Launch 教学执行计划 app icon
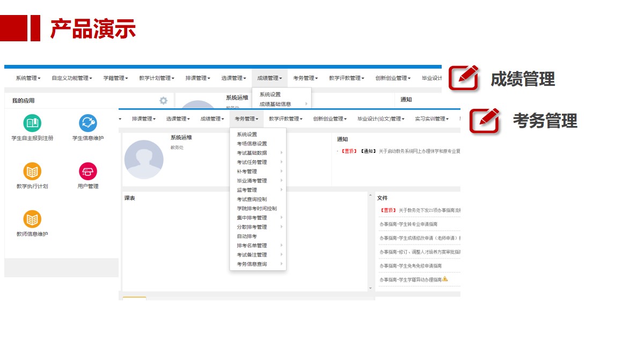Viewport: 644px width, 362px height. click(32, 172)
